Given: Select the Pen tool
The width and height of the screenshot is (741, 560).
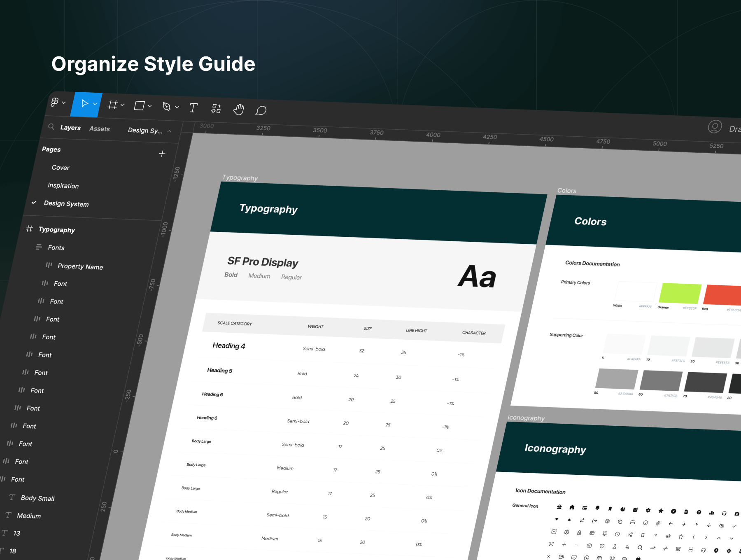Looking at the screenshot, I should (166, 107).
